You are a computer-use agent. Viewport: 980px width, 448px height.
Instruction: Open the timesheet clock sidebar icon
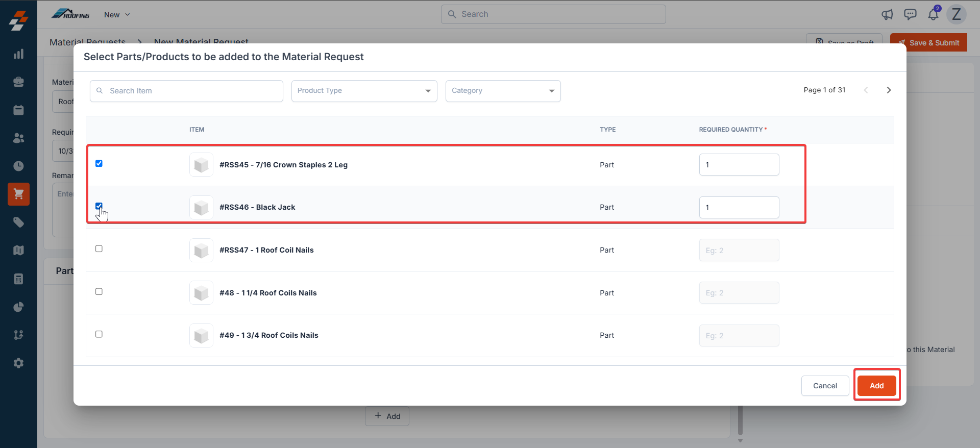pos(18,166)
